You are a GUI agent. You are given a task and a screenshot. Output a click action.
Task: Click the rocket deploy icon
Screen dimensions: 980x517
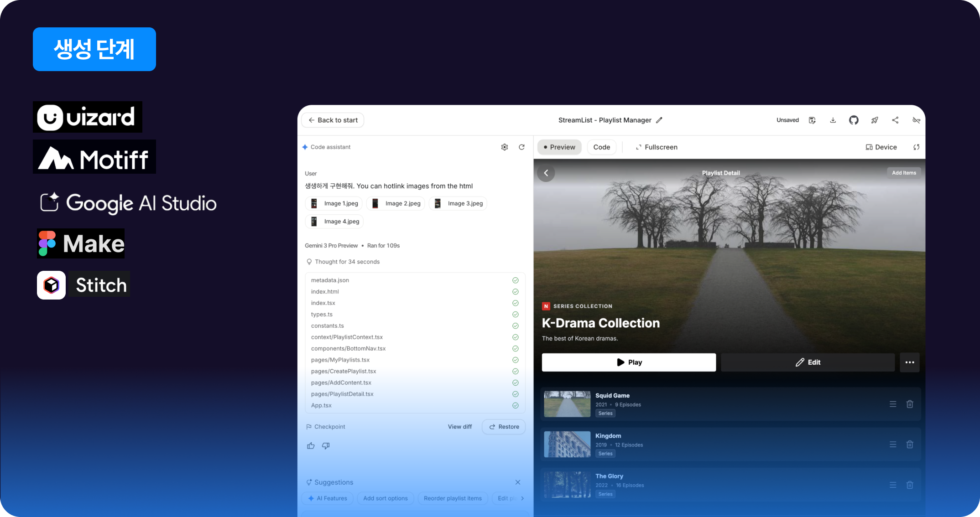coord(875,120)
